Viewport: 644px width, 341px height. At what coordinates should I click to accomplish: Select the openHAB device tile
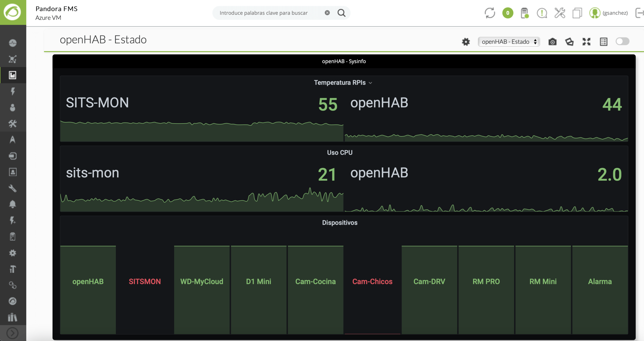88,290
